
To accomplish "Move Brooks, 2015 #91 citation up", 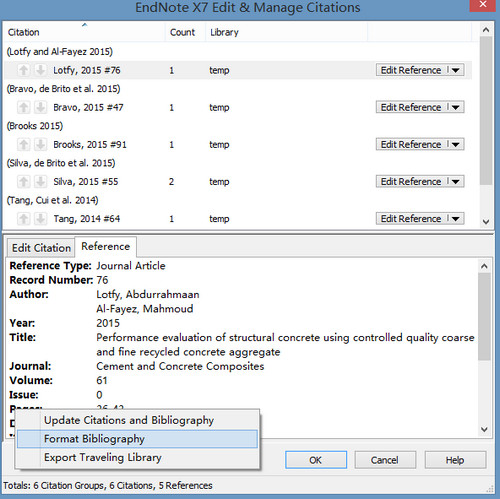I will [23, 144].
